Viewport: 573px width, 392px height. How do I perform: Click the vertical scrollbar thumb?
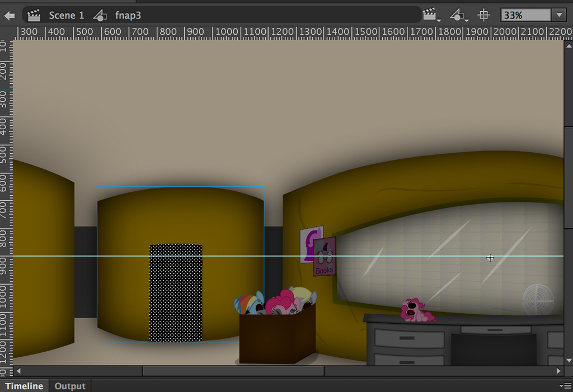(569, 178)
